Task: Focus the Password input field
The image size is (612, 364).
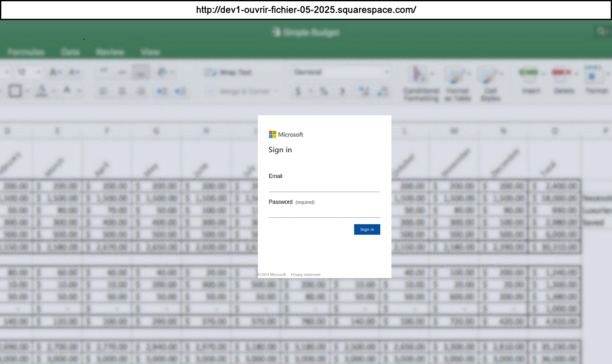Action: point(324,212)
